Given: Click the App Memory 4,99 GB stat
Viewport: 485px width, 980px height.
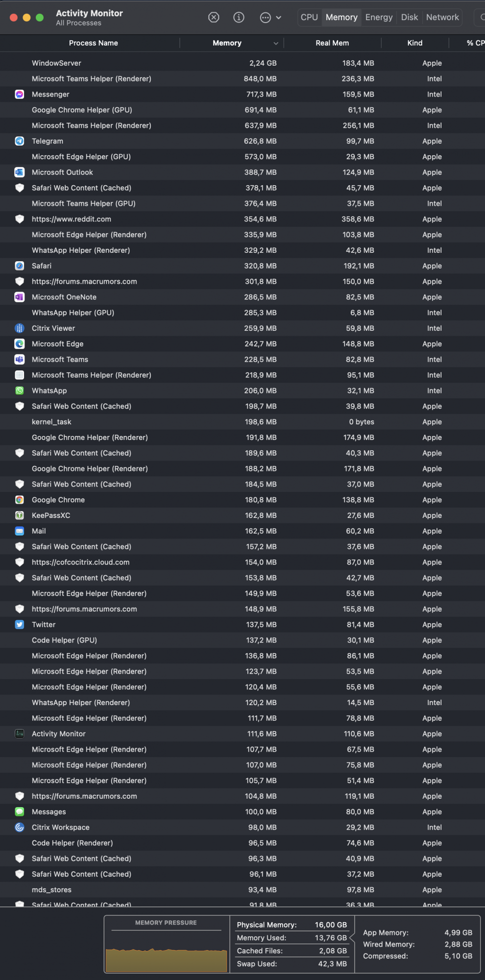Looking at the screenshot, I should coord(417,932).
